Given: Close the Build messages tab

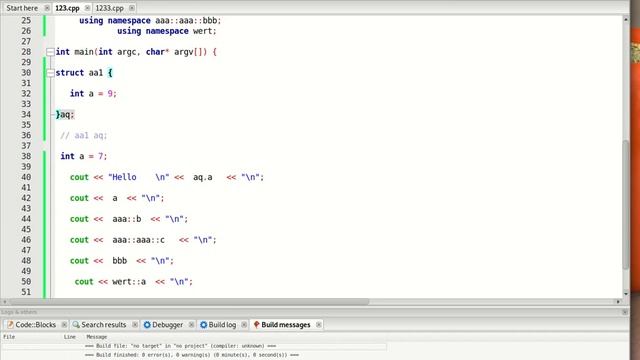Looking at the screenshot, I should click(318, 324).
